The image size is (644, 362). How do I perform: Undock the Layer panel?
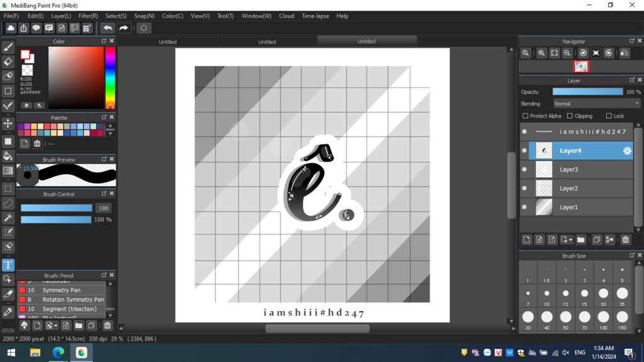(632, 80)
